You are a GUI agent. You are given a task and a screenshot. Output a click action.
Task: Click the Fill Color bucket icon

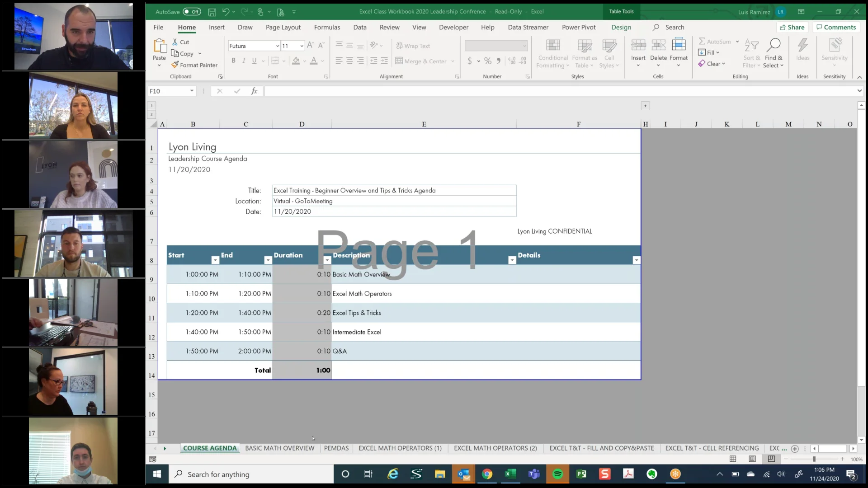click(296, 61)
